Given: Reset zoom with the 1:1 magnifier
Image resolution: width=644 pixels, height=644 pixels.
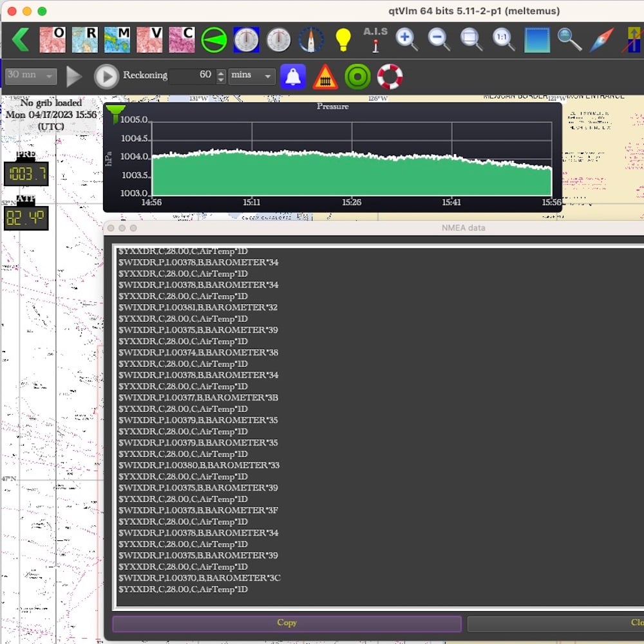Looking at the screenshot, I should click(504, 40).
